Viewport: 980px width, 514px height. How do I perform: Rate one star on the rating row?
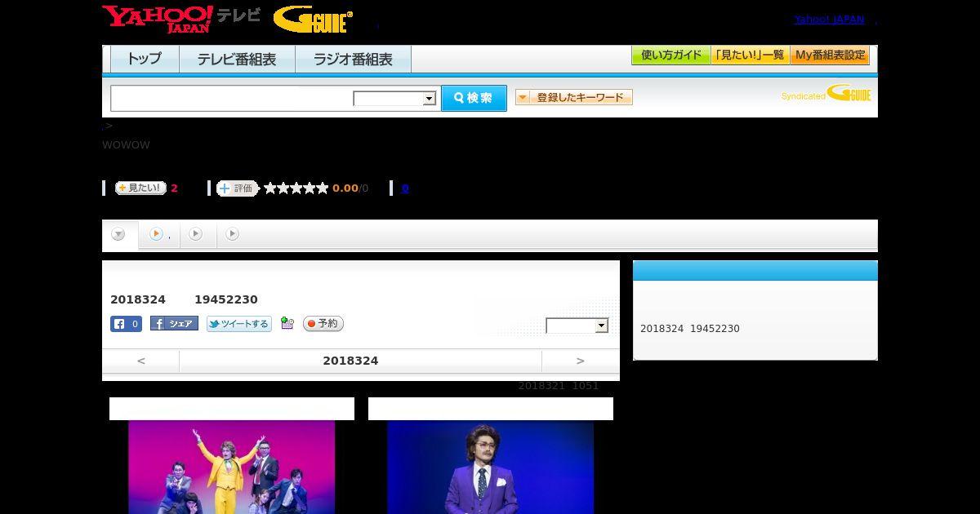[270, 188]
